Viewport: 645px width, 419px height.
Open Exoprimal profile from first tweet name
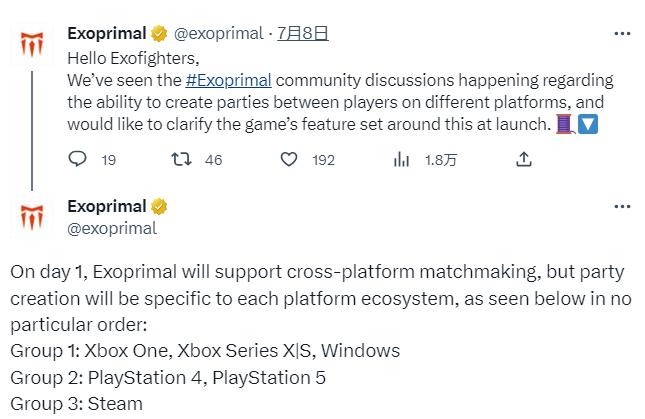point(106,34)
